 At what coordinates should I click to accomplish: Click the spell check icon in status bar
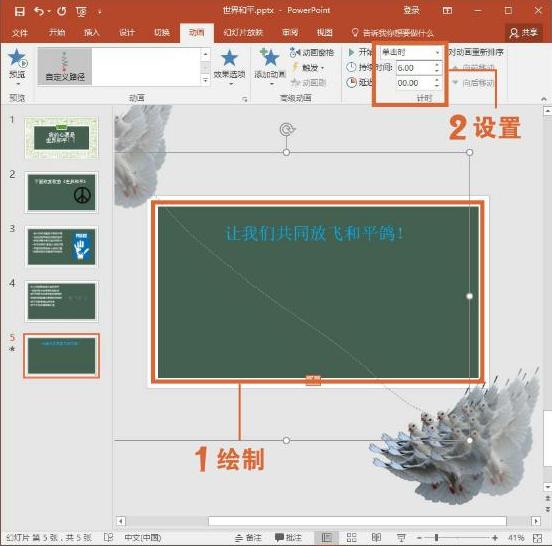click(108, 538)
